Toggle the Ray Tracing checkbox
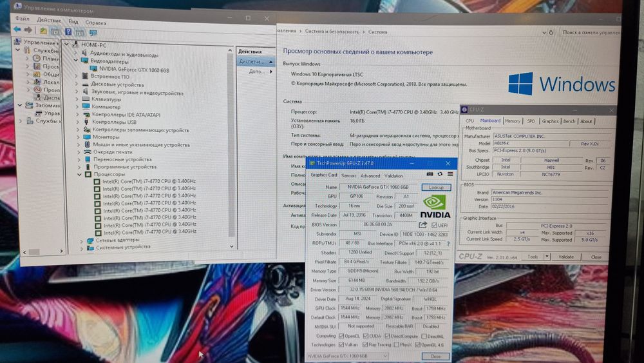This screenshot has height=363, width=644. 365,344
